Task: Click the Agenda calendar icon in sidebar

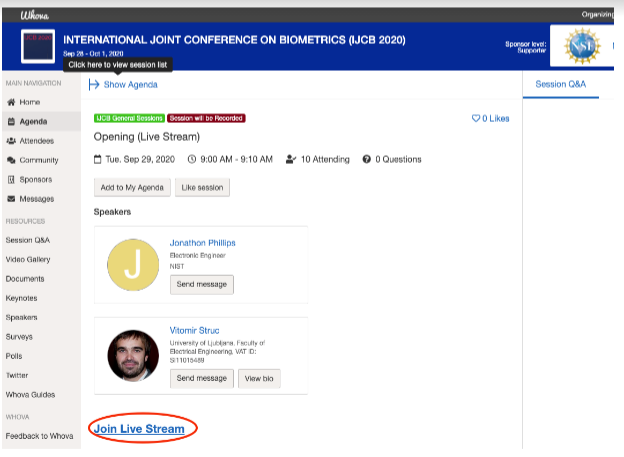Action: point(11,121)
